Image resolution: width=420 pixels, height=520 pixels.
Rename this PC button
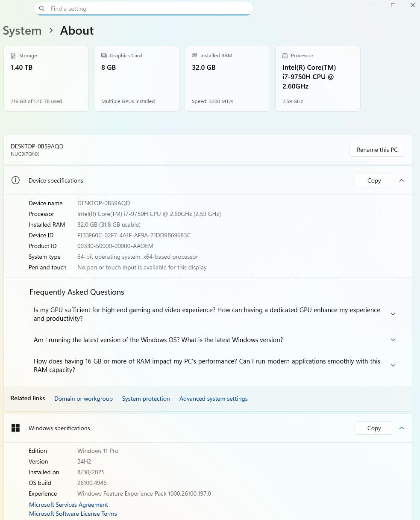pos(377,150)
